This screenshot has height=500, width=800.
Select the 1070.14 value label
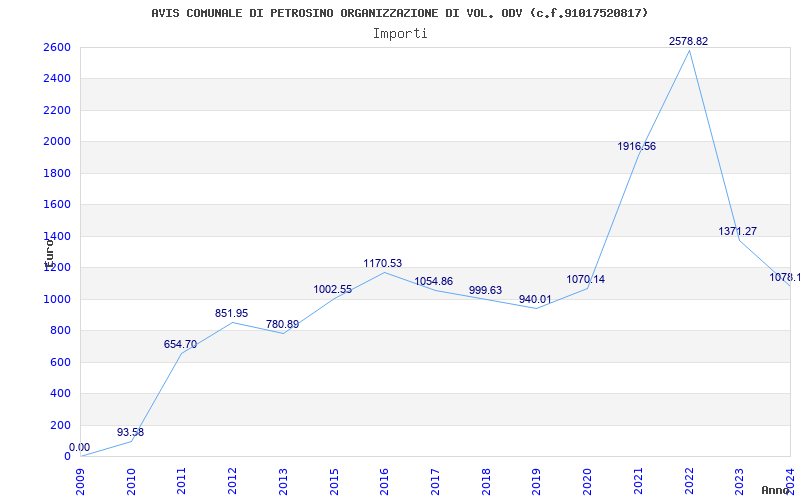pyautogui.click(x=585, y=280)
